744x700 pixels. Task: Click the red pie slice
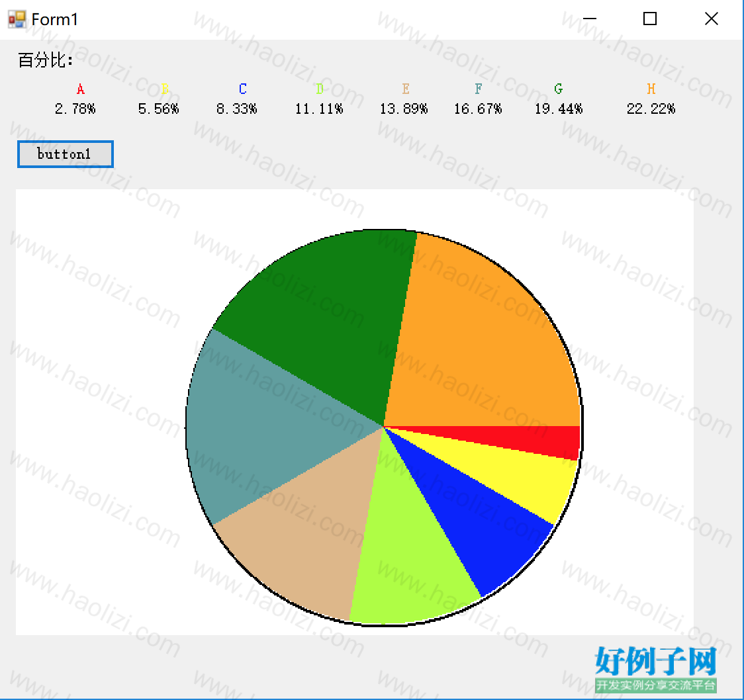coord(532,439)
